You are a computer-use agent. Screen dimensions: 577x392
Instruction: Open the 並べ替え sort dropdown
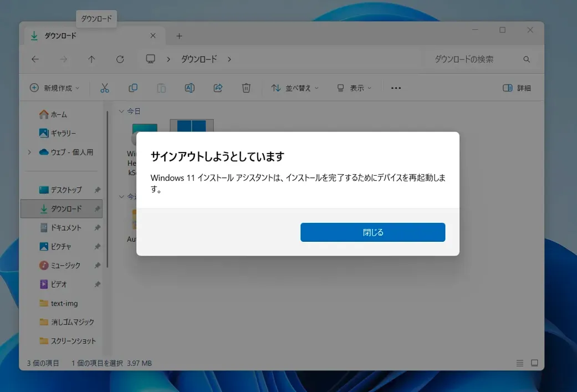click(295, 88)
